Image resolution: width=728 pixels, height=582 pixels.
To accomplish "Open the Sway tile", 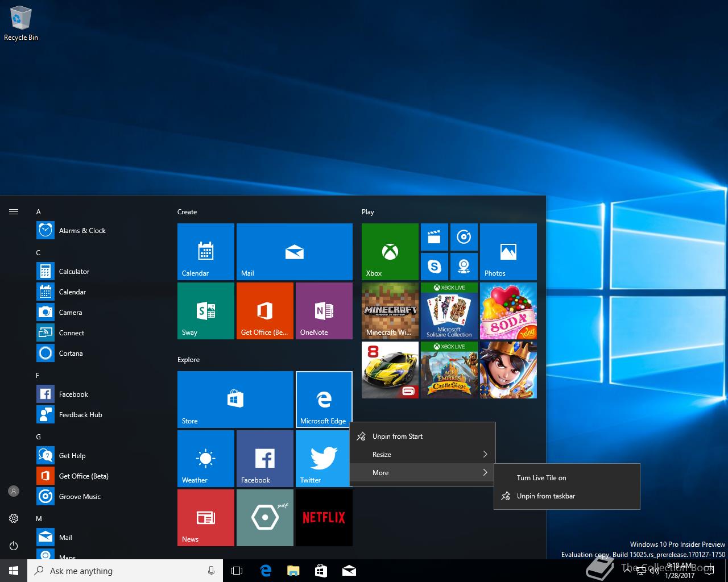I will 205,310.
